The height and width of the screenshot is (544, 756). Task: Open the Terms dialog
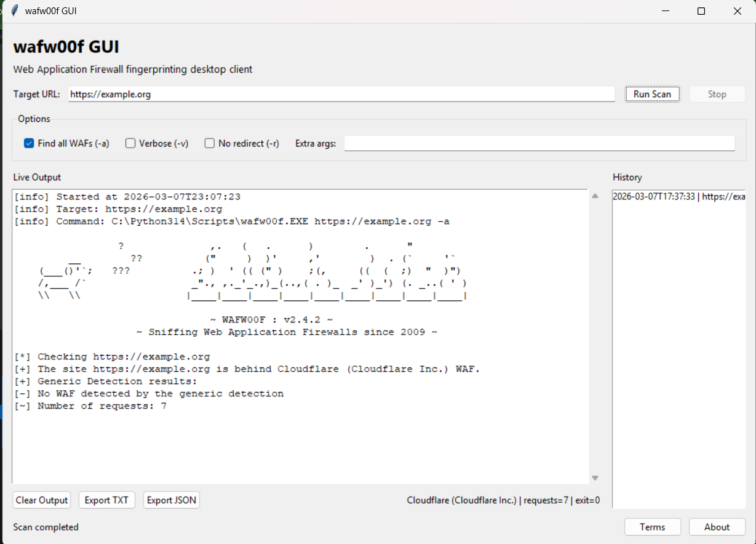click(652, 527)
